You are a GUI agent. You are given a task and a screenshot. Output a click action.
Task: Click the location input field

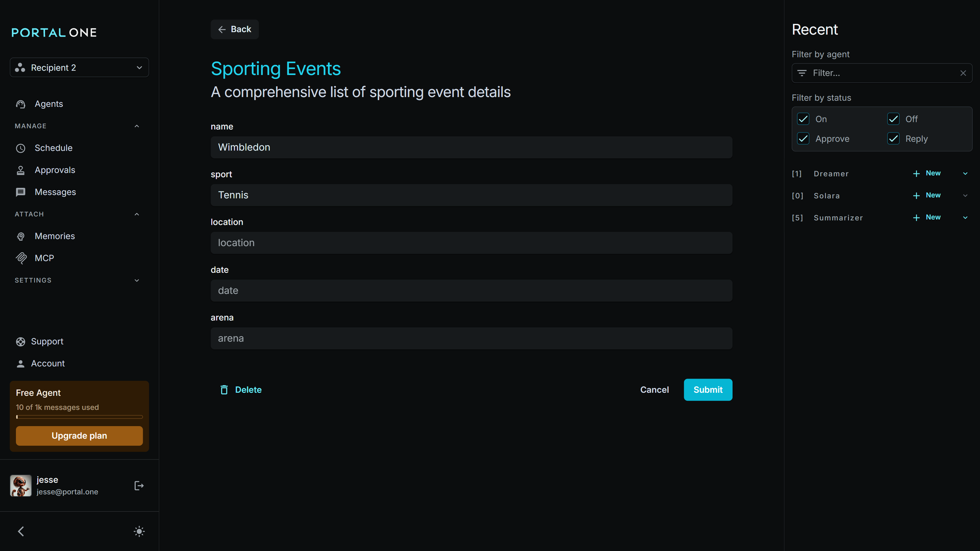[471, 243]
